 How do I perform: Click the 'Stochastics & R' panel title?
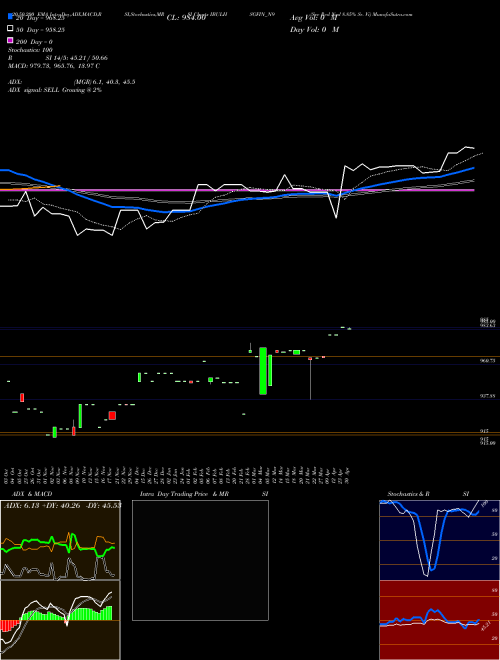(408, 494)
